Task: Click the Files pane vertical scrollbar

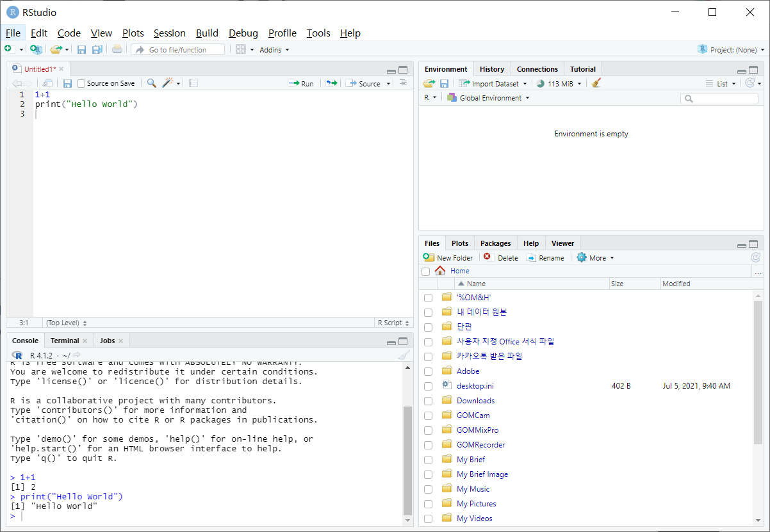Action: tap(758, 371)
